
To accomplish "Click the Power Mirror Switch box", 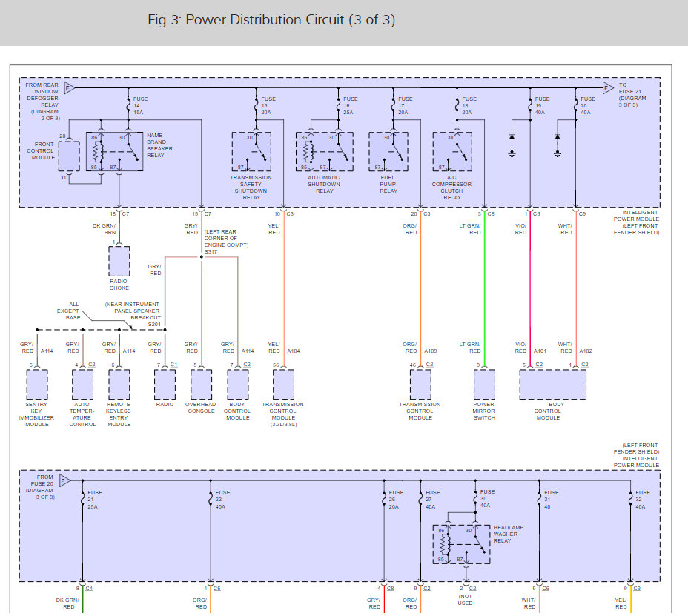I will pyautogui.click(x=484, y=385).
